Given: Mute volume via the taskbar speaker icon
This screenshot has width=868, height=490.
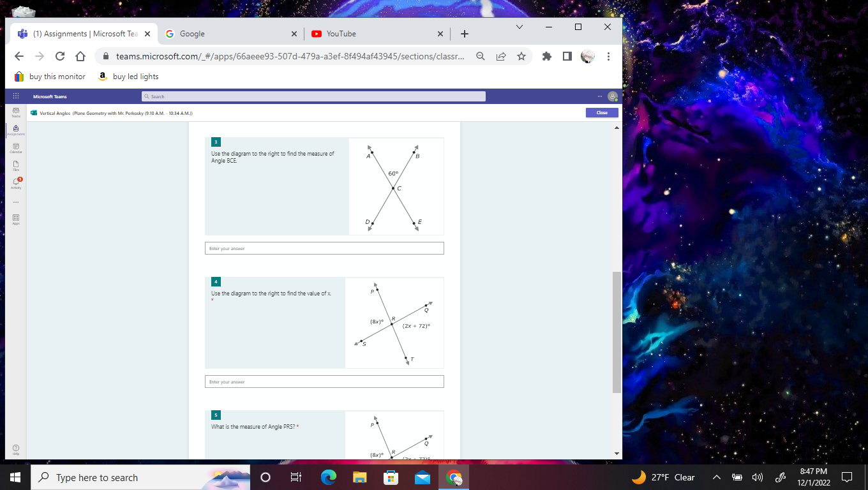Looking at the screenshot, I should (x=757, y=477).
